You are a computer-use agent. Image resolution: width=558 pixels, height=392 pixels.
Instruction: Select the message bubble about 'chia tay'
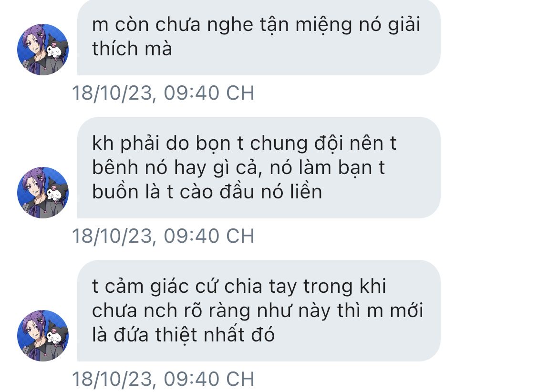click(x=258, y=310)
